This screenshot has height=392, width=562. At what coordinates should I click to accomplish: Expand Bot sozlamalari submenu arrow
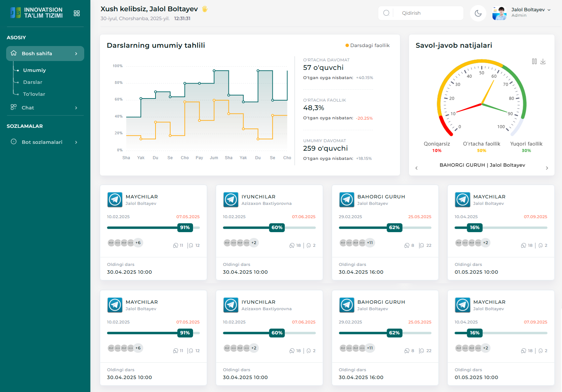point(76,142)
